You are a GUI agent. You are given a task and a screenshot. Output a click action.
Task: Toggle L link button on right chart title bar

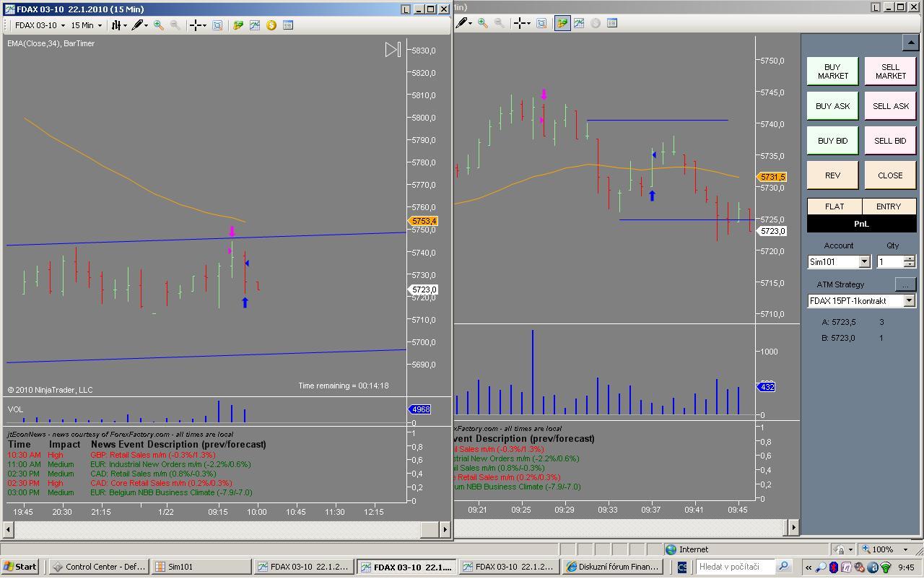tap(876, 7)
